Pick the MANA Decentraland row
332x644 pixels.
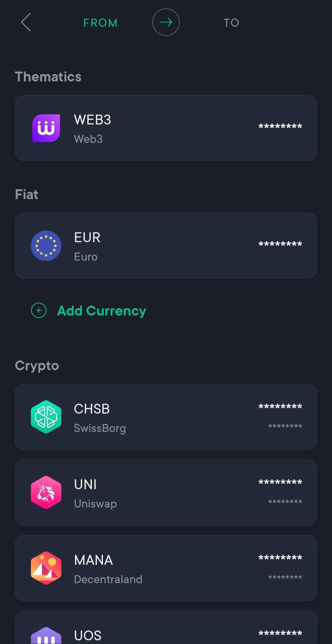166,568
